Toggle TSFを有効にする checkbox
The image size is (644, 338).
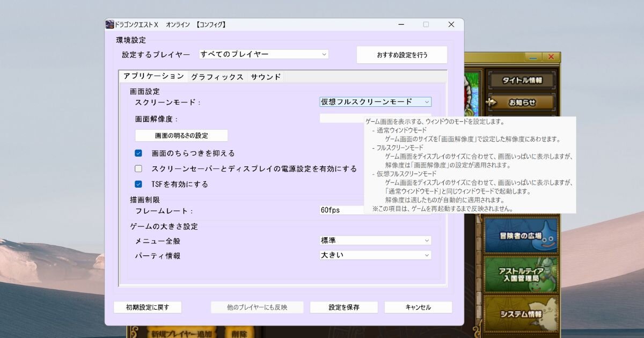click(x=138, y=184)
